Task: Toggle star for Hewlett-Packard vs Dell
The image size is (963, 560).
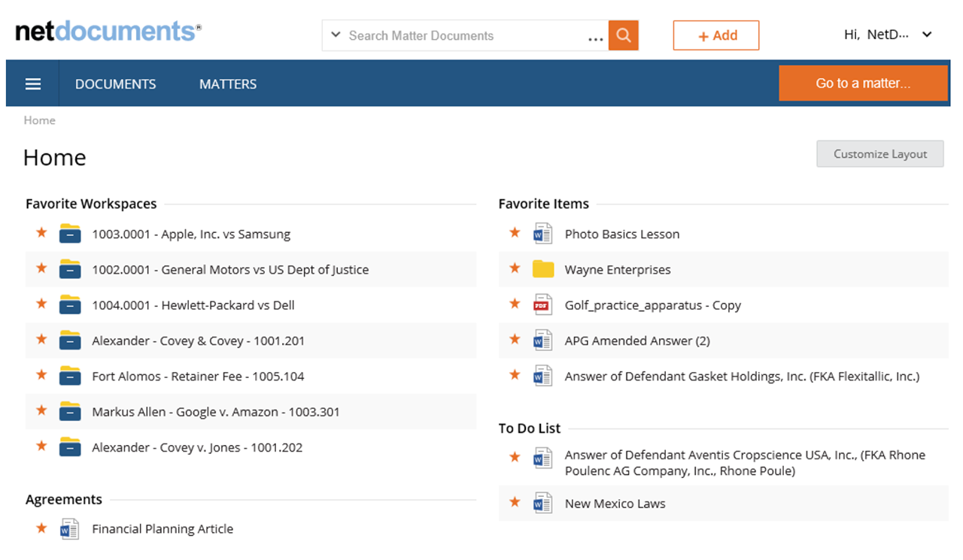Action: [41, 304]
